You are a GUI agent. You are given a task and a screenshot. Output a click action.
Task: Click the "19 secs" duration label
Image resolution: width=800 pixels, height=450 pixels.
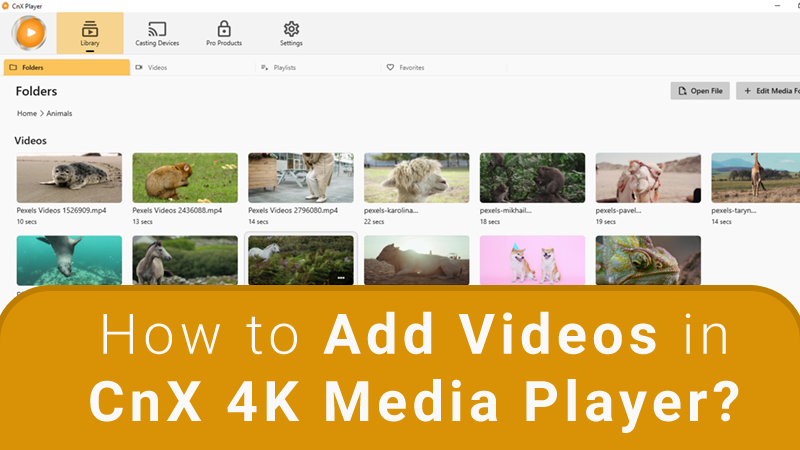(606, 222)
